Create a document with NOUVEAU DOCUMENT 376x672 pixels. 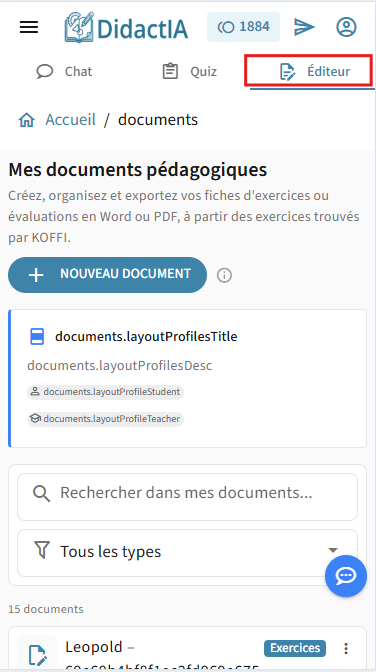[107, 275]
